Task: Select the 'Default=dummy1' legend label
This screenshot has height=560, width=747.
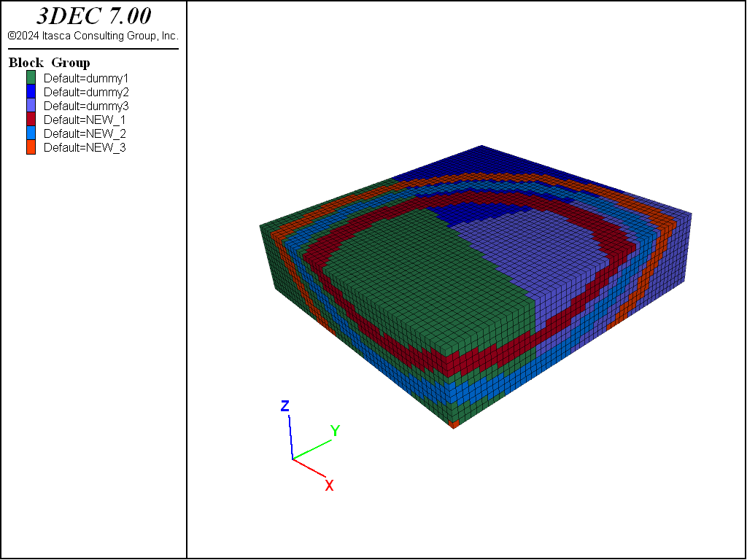Action: (x=86, y=79)
